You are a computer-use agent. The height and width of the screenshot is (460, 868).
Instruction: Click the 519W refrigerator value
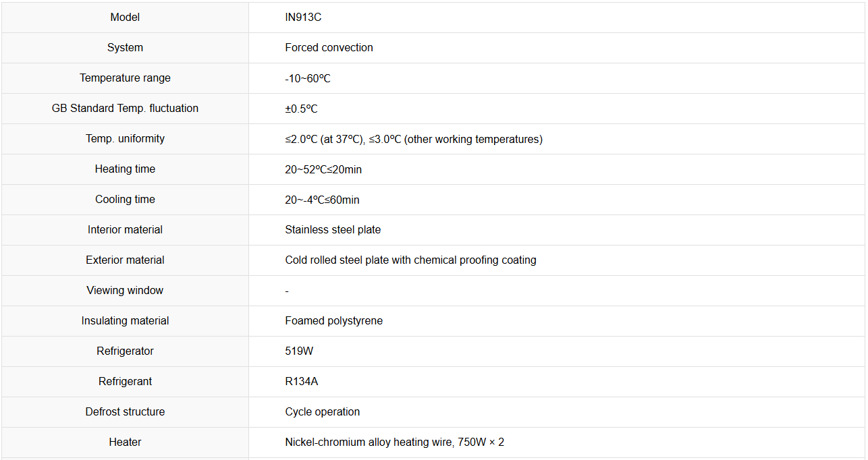click(299, 351)
